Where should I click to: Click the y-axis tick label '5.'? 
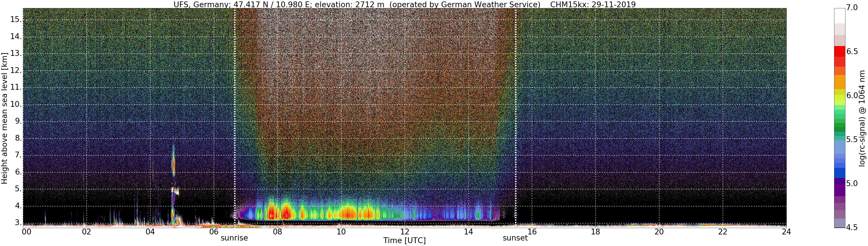[x=18, y=189]
